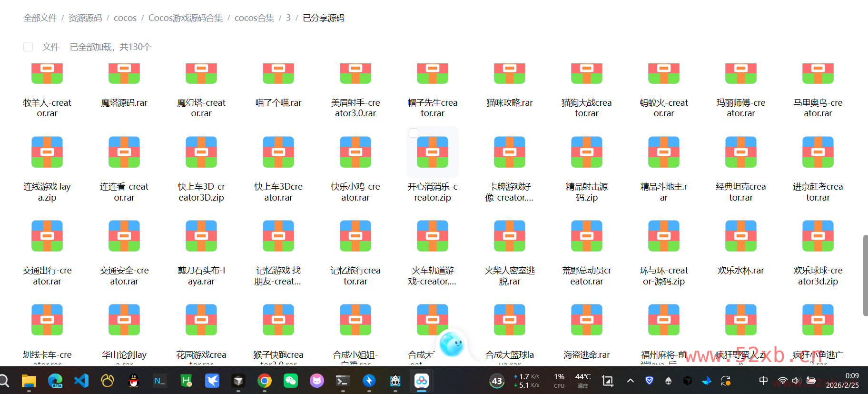Click file name 记忆旅行creator.rar
This screenshot has height=394, width=868.
pyautogui.click(x=355, y=276)
